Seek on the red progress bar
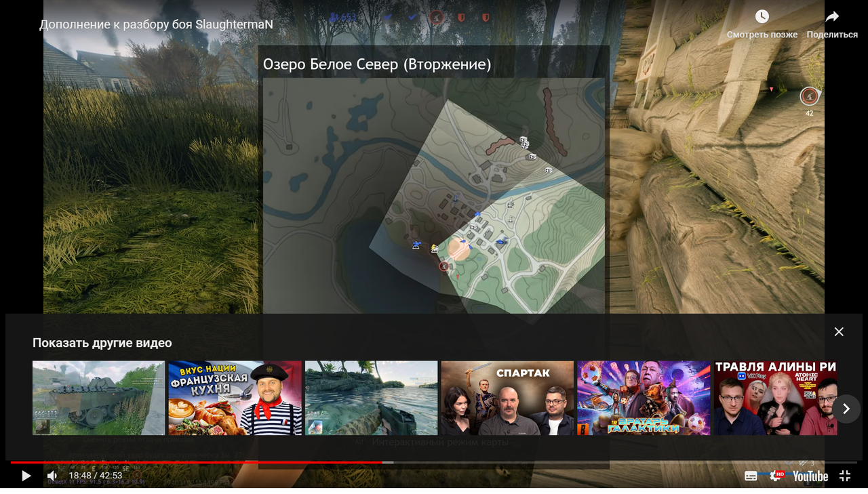Image resolution: width=868 pixels, height=494 pixels. click(x=434, y=462)
